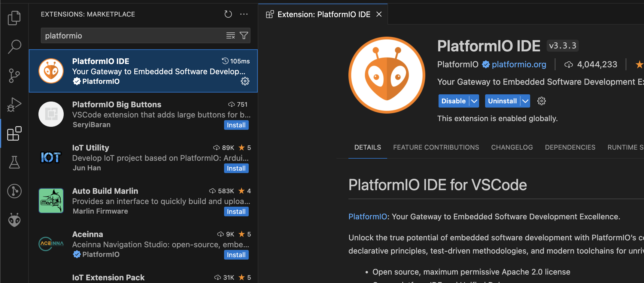The height and width of the screenshot is (283, 644).
Task: Select the IoT Utility extension entry
Action: (143, 157)
